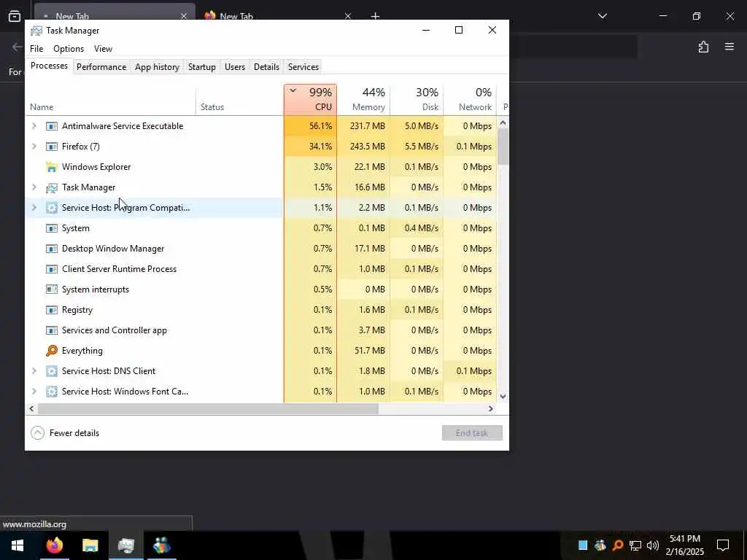Open the Firefox hamburger application menu
Viewport: 747px width, 560px height.
[x=729, y=47]
